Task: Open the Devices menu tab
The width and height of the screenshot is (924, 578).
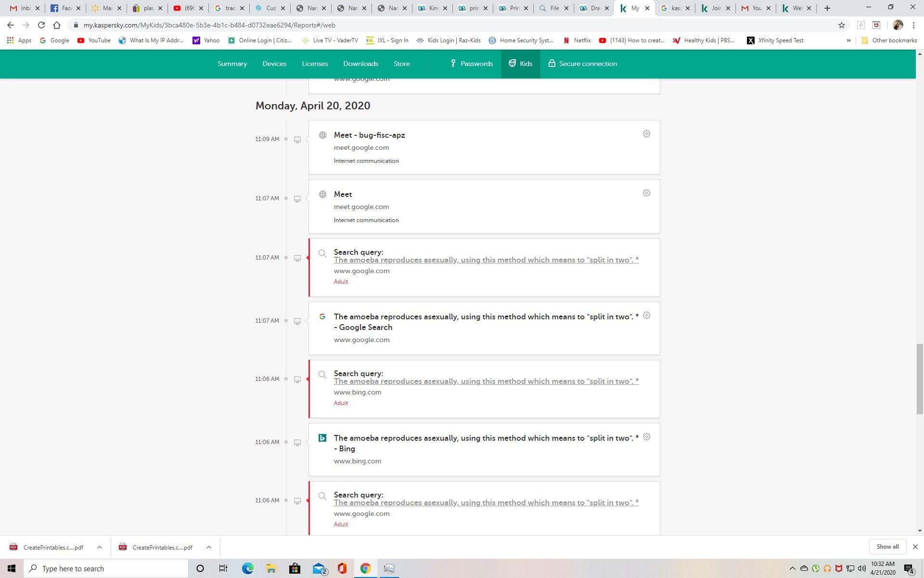Action: click(274, 64)
